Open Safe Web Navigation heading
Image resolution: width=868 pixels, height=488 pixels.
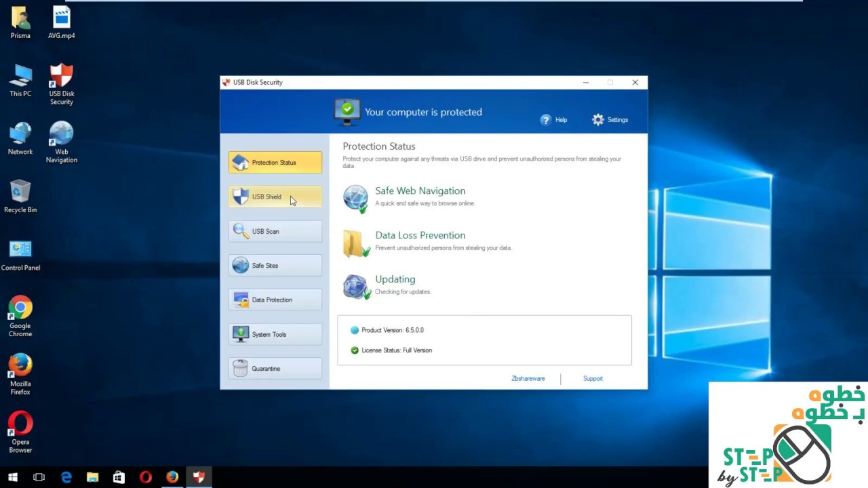(420, 191)
